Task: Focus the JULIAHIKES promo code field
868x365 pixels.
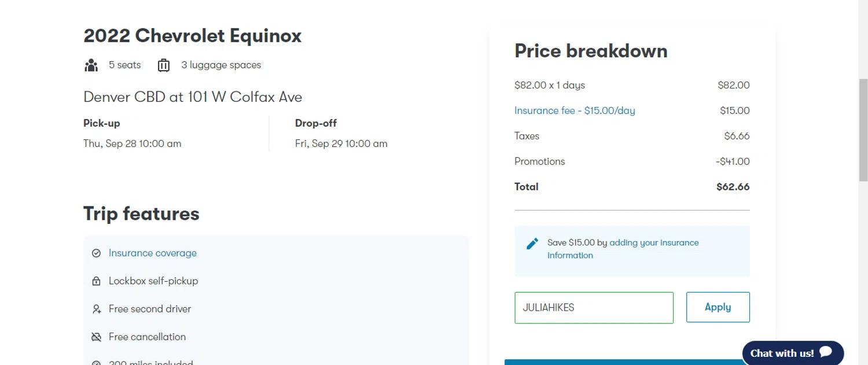Action: pos(594,308)
